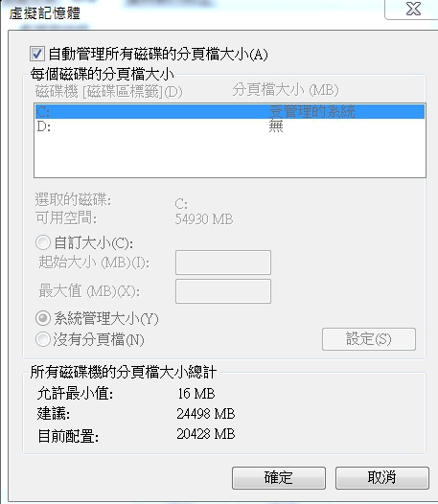The width and height of the screenshot is (438, 504).
Task: Click the 無 paging value for D:
Action: pos(276,126)
